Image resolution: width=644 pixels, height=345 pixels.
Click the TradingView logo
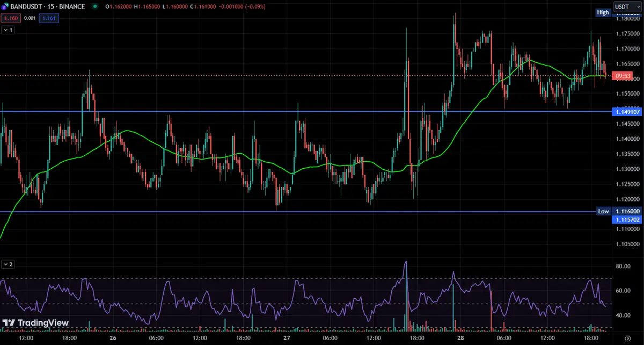[x=36, y=323]
